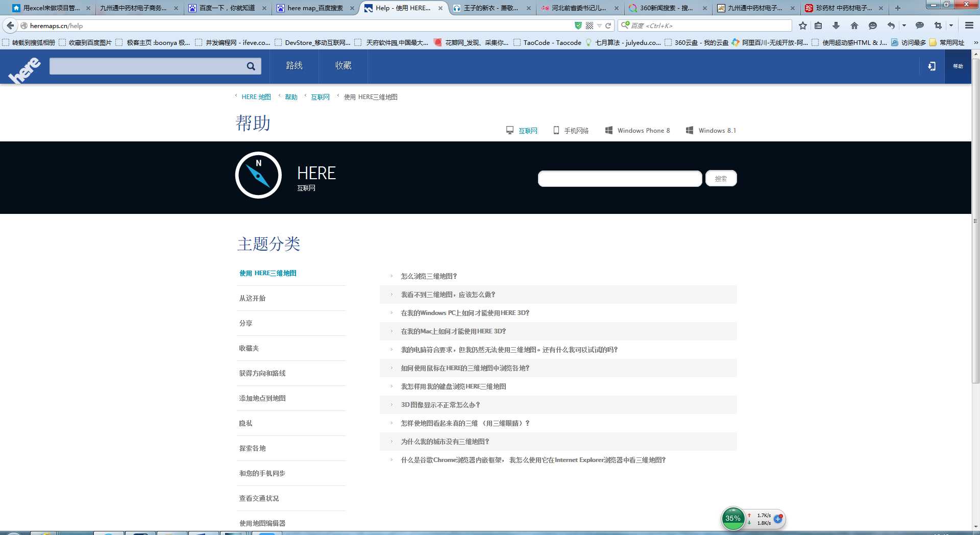This screenshot has height=535, width=980.
Task: Reload the page with the refresh icon
Action: pyautogui.click(x=608, y=26)
